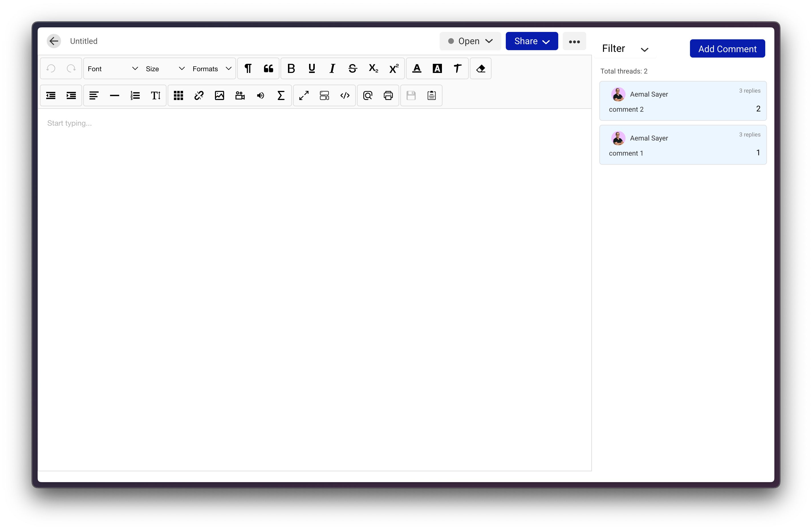The height and width of the screenshot is (530, 812).
Task: Increase indent with indent icon
Action: [71, 95]
